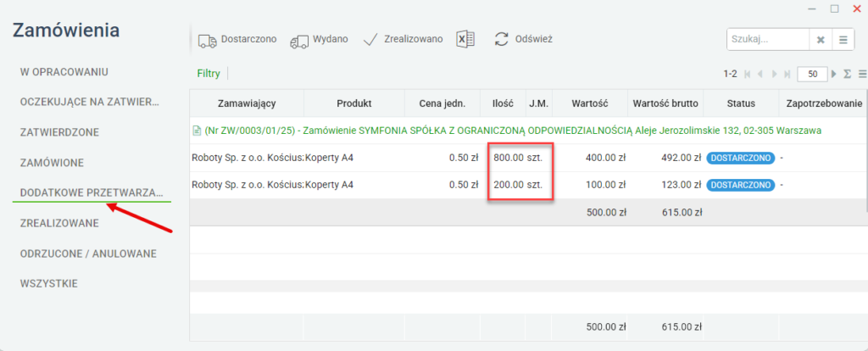Sort by Wartość brutto column header
The height and width of the screenshot is (351, 868).
(x=666, y=103)
